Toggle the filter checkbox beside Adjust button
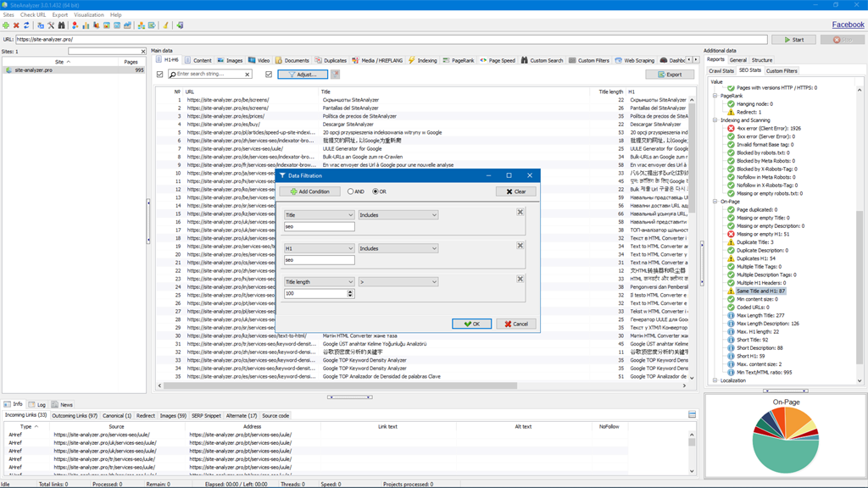Viewport: 868px width, 488px height. (269, 75)
